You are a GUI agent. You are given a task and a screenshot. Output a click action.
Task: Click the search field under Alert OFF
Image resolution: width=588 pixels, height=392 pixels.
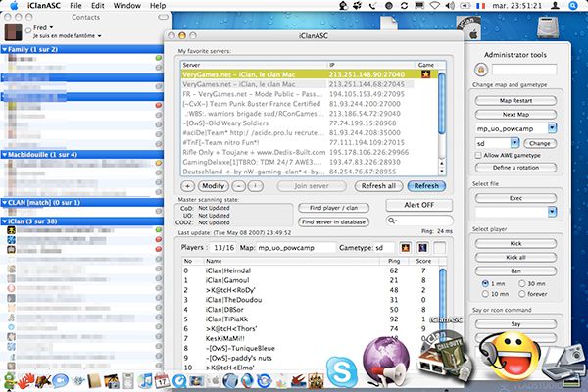tap(418, 220)
